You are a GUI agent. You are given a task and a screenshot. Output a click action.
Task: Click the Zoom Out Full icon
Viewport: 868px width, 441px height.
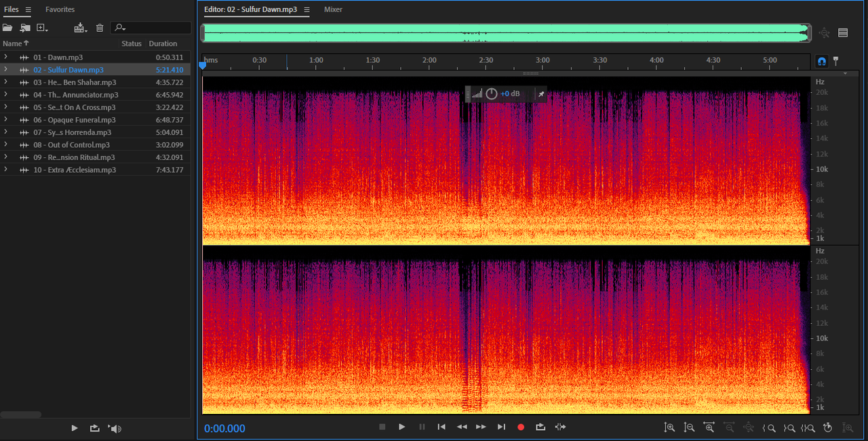tap(749, 427)
